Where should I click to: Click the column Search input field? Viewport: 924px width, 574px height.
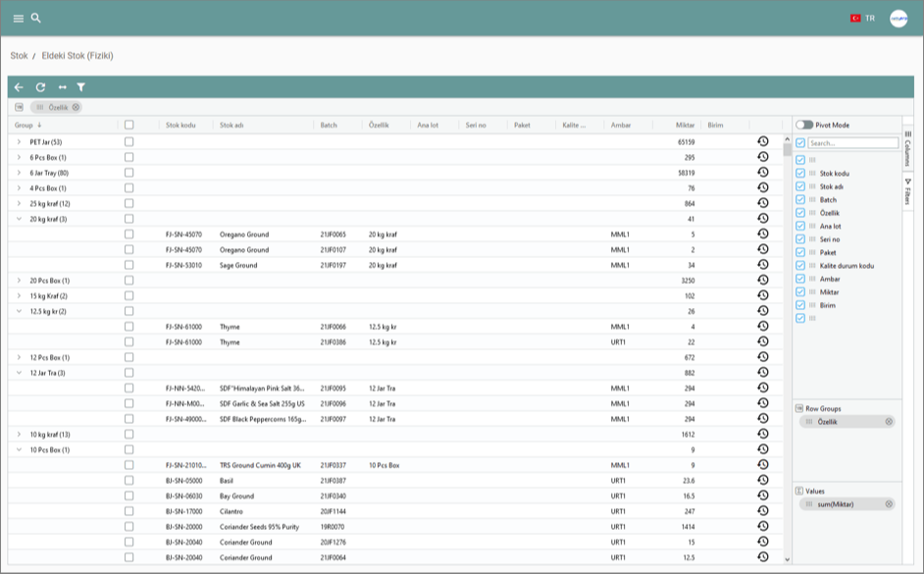point(851,143)
